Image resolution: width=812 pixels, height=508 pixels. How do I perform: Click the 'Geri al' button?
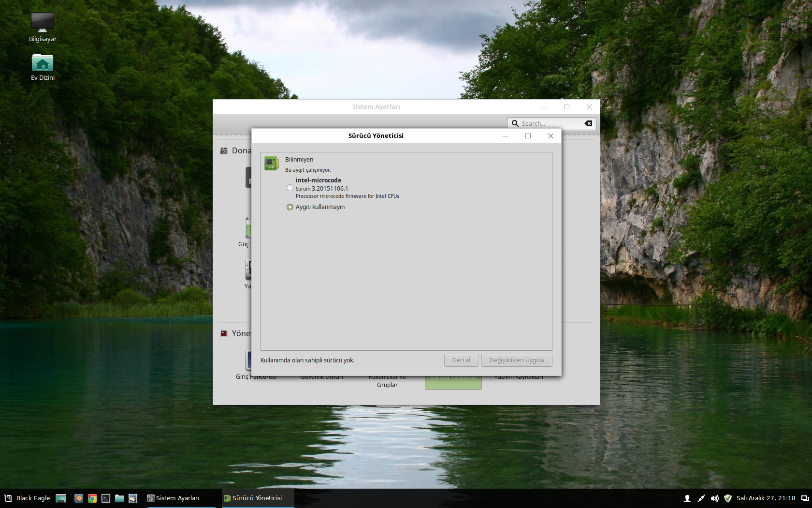tap(461, 360)
